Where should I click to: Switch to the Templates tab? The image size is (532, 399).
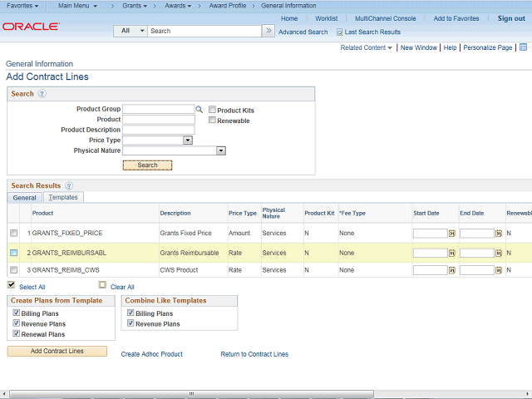point(63,198)
